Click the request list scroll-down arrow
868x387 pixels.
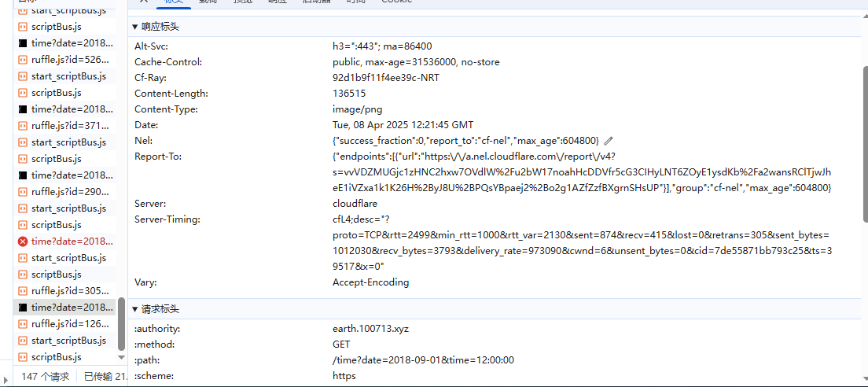point(121,358)
